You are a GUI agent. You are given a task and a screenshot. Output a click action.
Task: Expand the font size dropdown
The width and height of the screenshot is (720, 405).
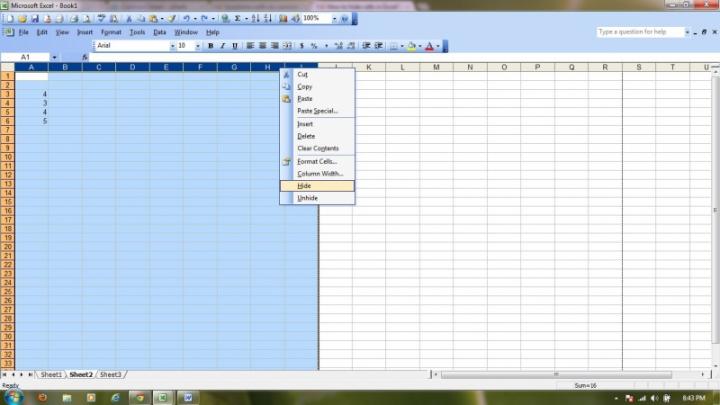(x=198, y=46)
